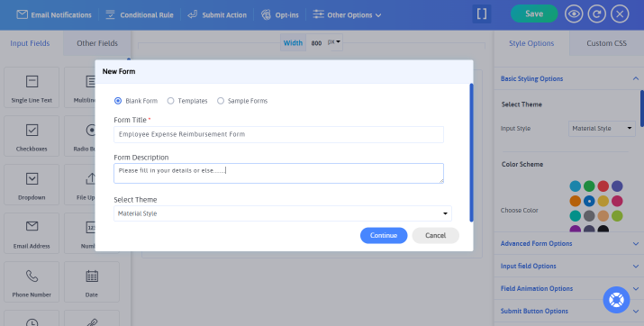Click the Continue button
This screenshot has width=644, height=326.
pos(384,235)
